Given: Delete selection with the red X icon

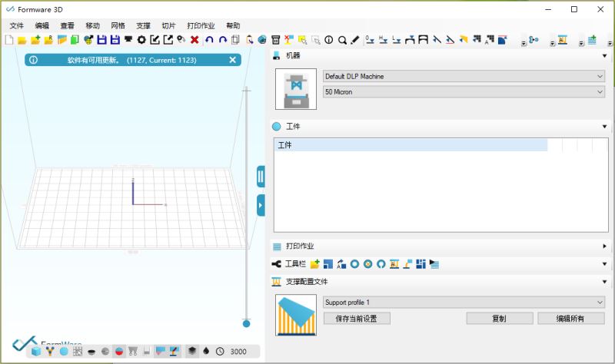Looking at the screenshot, I should click(x=194, y=40).
